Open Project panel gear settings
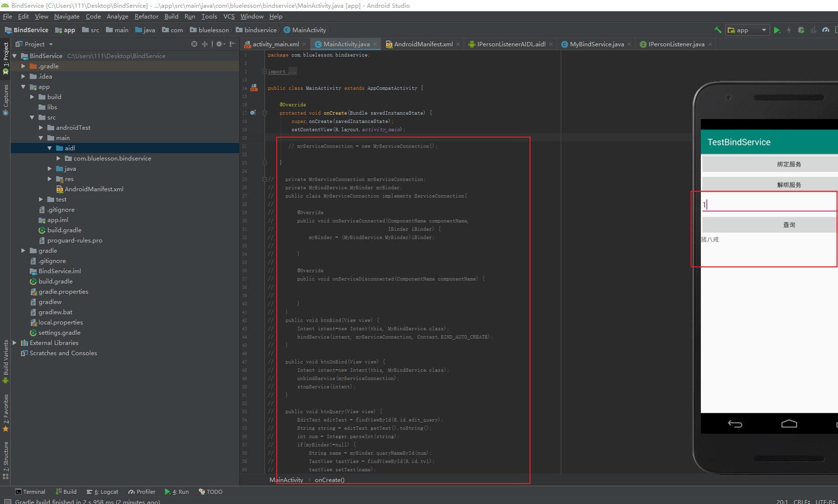The height and width of the screenshot is (504, 838). [219, 44]
